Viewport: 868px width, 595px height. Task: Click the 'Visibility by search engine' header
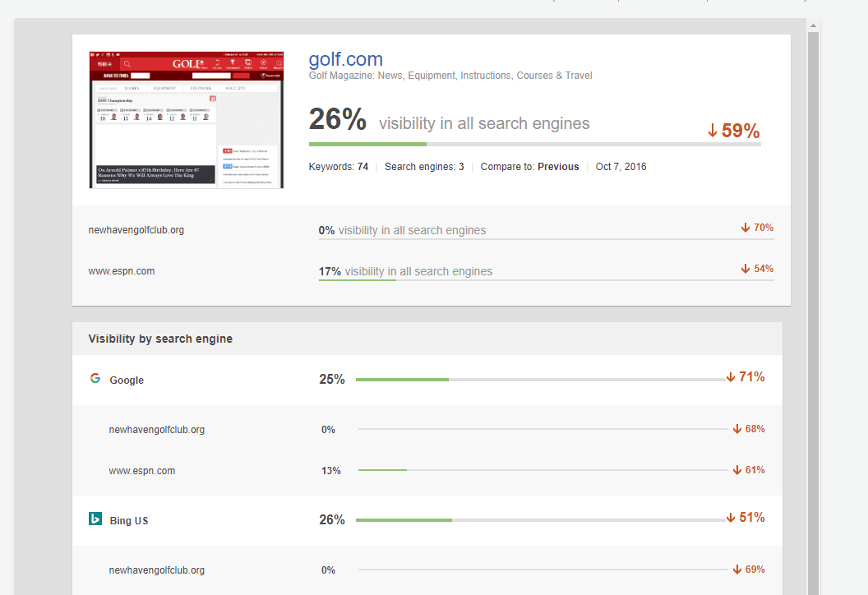click(160, 339)
